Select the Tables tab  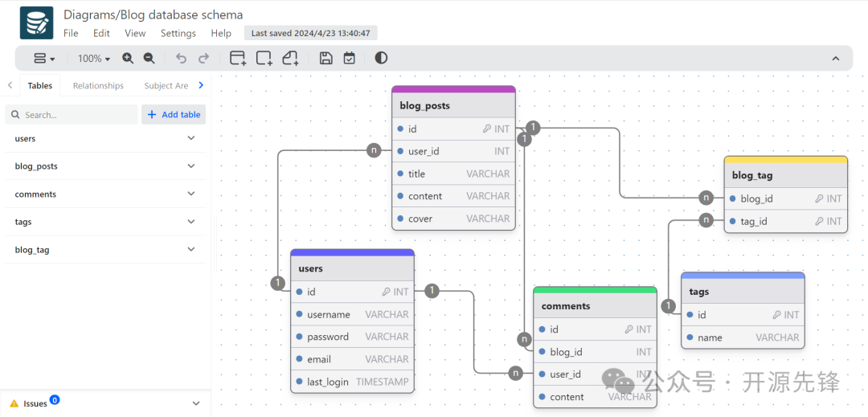tap(40, 86)
